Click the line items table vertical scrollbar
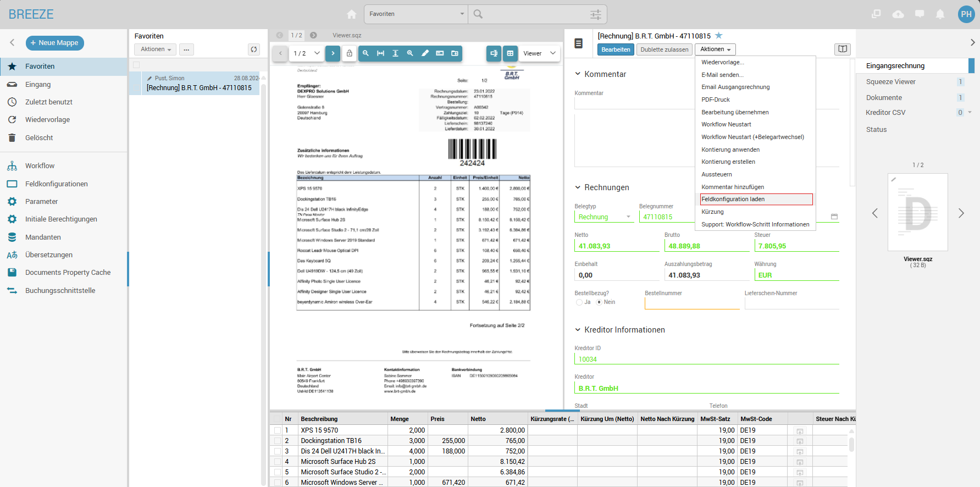980x487 pixels. tap(852, 445)
